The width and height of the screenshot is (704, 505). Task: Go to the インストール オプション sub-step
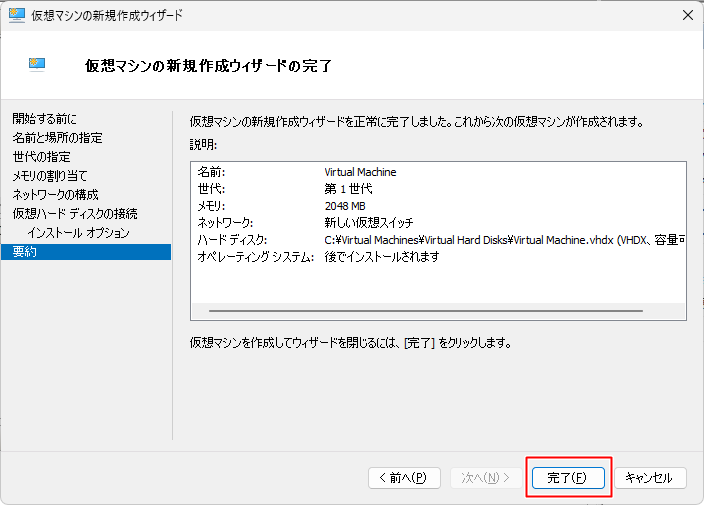pyautogui.click(x=78, y=233)
